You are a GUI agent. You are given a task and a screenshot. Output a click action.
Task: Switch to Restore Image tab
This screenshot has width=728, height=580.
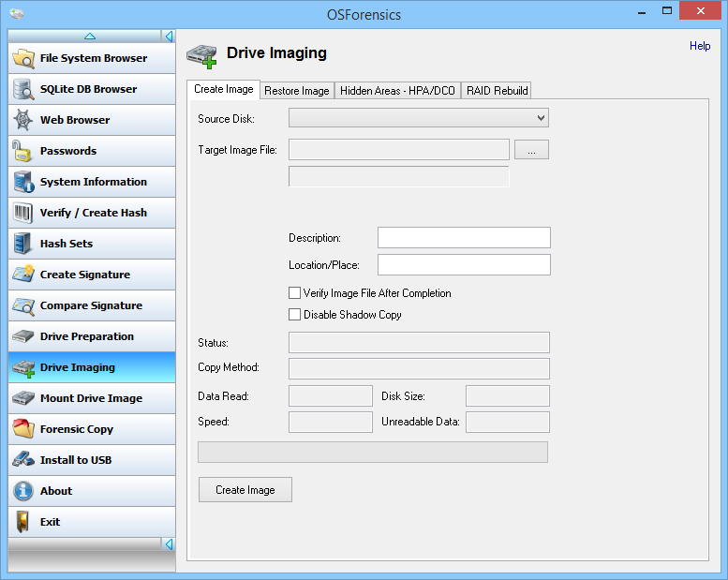[297, 91]
